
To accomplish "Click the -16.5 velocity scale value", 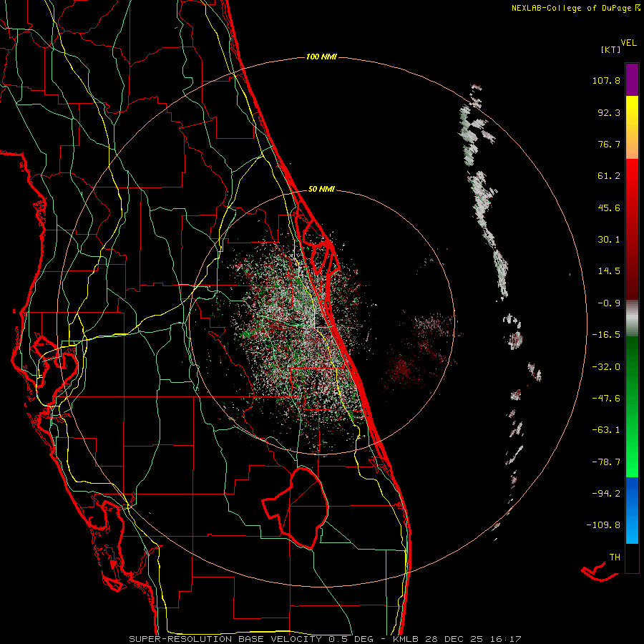I will point(606,335).
